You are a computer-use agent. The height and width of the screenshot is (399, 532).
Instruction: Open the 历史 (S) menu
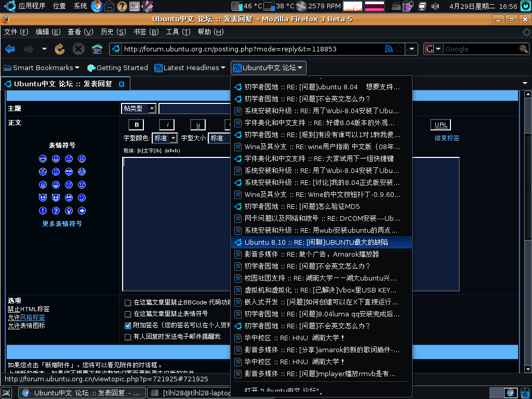coord(113,32)
